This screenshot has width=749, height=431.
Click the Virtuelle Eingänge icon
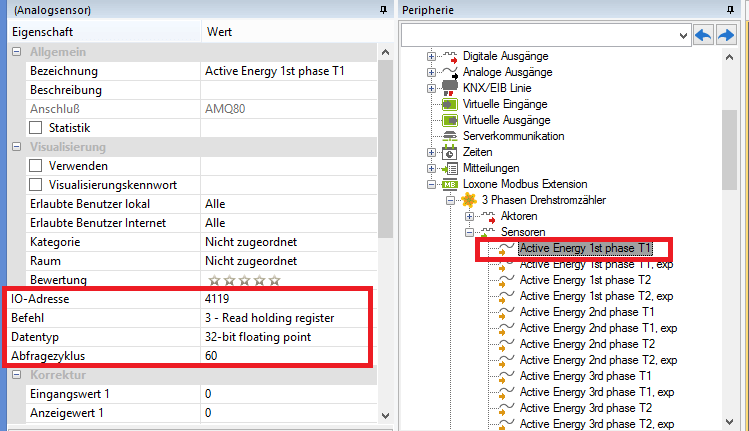[449, 104]
